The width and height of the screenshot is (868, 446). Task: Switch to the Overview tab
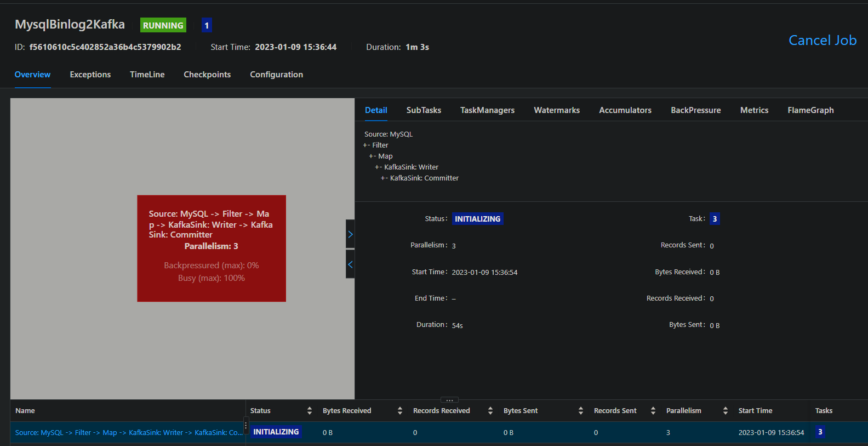[32, 75]
